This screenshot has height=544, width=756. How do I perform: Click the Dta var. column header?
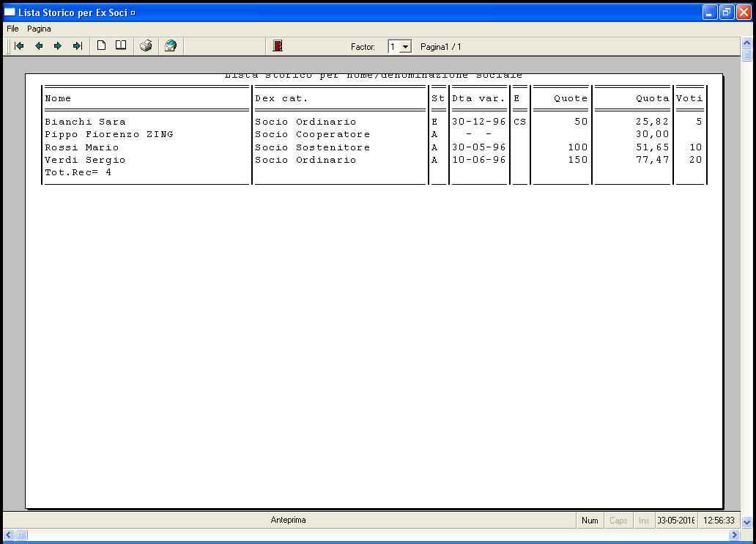point(478,98)
